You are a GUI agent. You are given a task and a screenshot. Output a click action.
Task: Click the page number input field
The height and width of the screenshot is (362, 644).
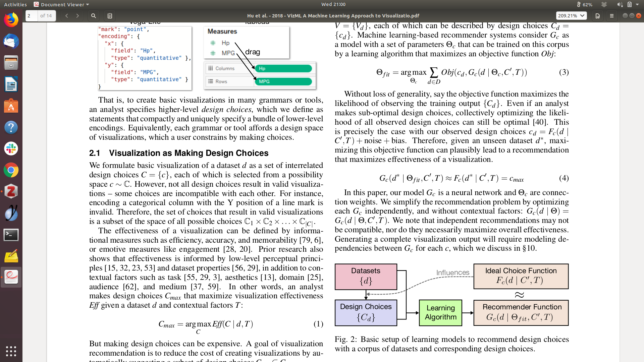[x=32, y=16]
